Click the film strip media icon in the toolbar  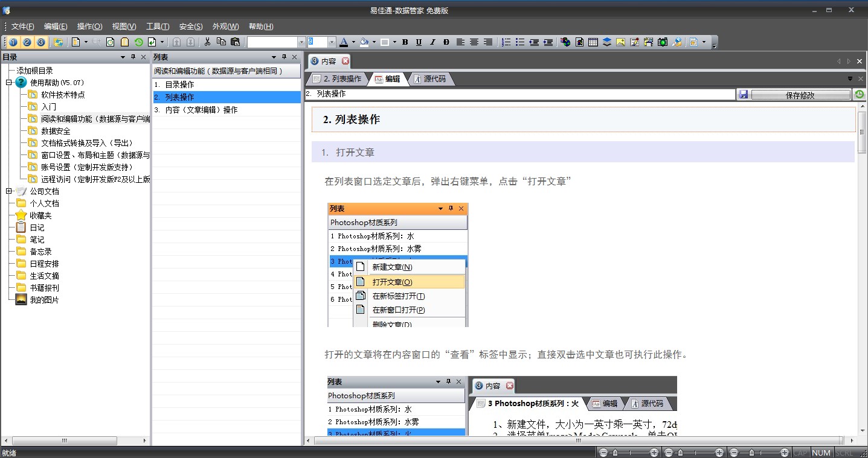649,42
